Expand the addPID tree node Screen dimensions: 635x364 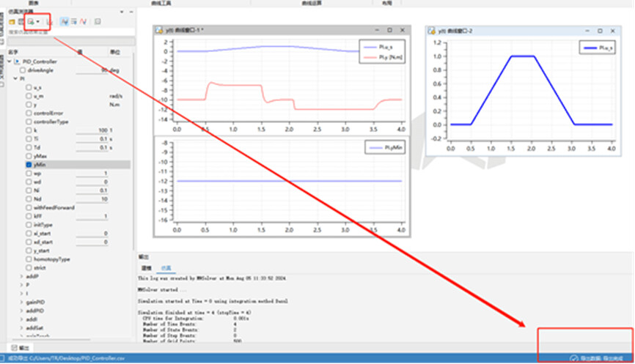coord(21,311)
